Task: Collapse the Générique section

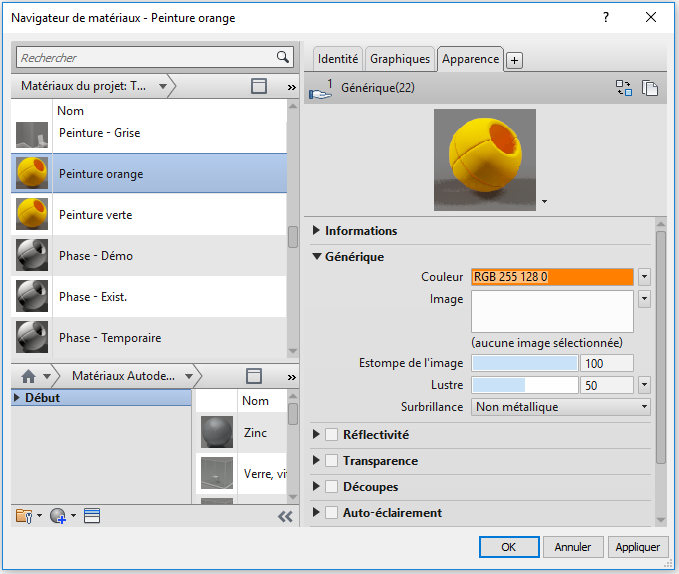Action: (x=317, y=257)
